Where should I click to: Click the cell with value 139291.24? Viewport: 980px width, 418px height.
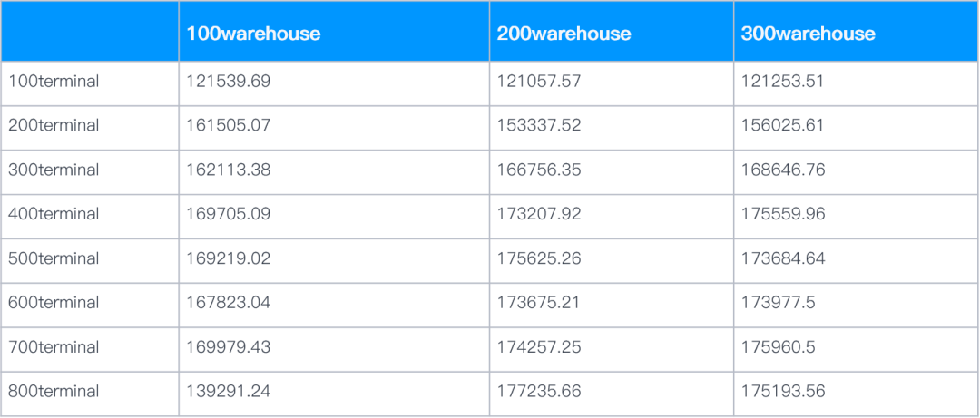pyautogui.click(x=228, y=392)
